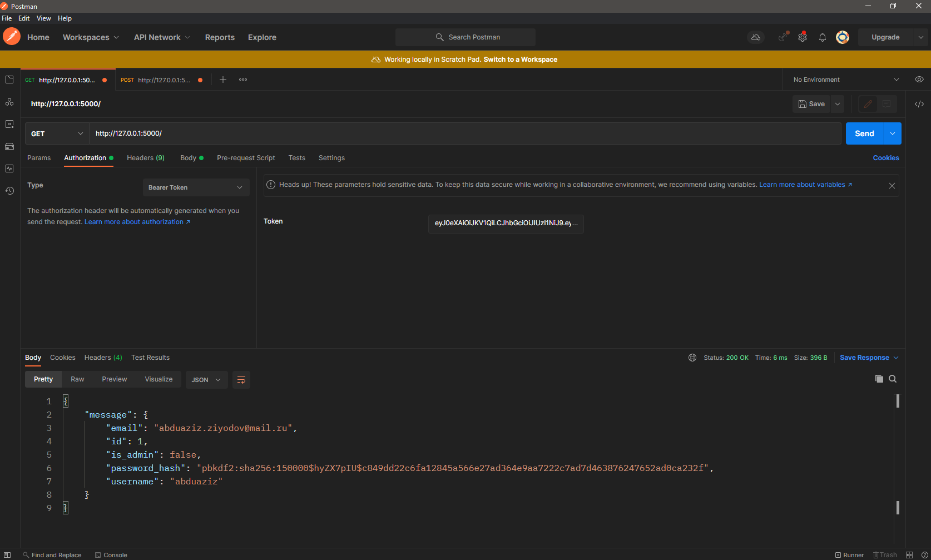The height and width of the screenshot is (560, 931).
Task: Save the current request
Action: pos(811,104)
